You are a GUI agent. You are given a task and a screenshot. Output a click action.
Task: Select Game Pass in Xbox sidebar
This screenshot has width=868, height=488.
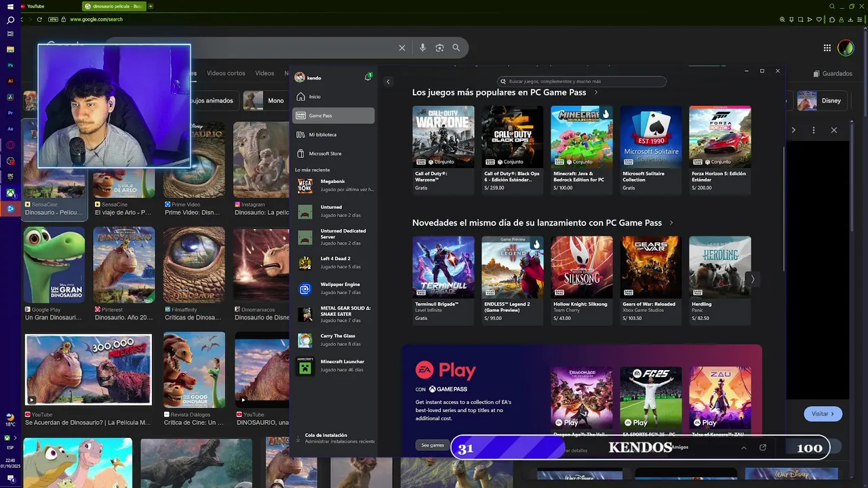[333, 116]
